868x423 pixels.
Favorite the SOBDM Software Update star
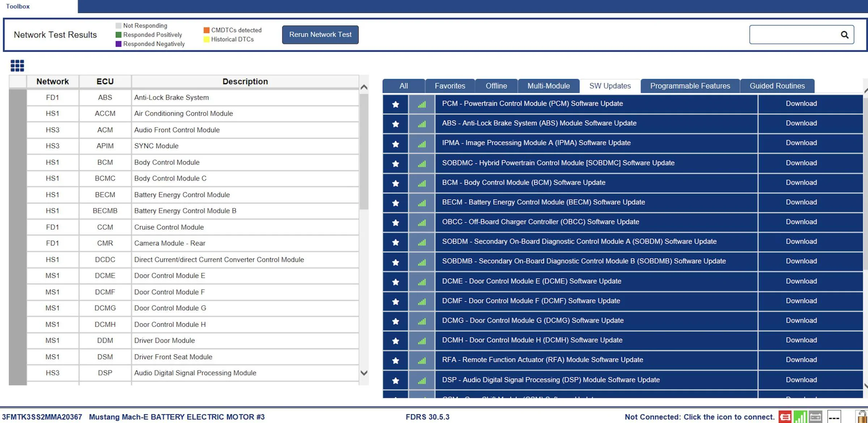(396, 242)
